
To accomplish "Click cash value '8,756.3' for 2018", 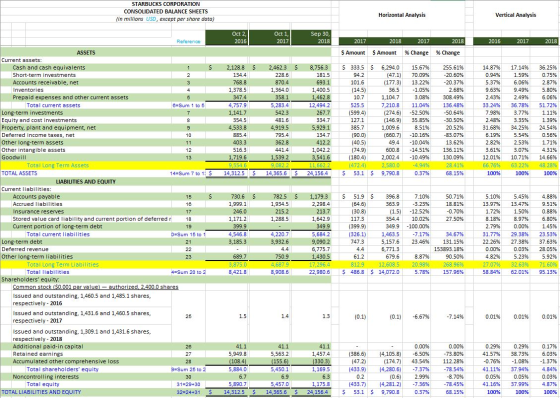I will point(320,68).
